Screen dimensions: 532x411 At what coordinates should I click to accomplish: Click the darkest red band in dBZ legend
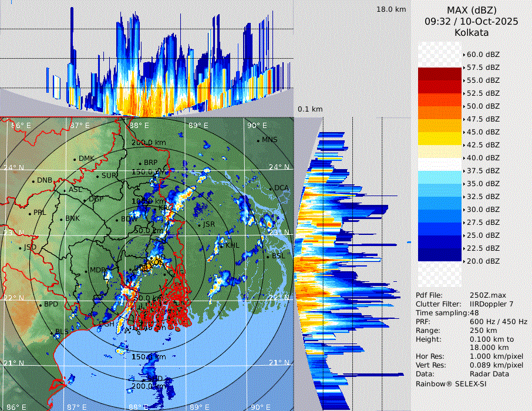tap(440, 73)
